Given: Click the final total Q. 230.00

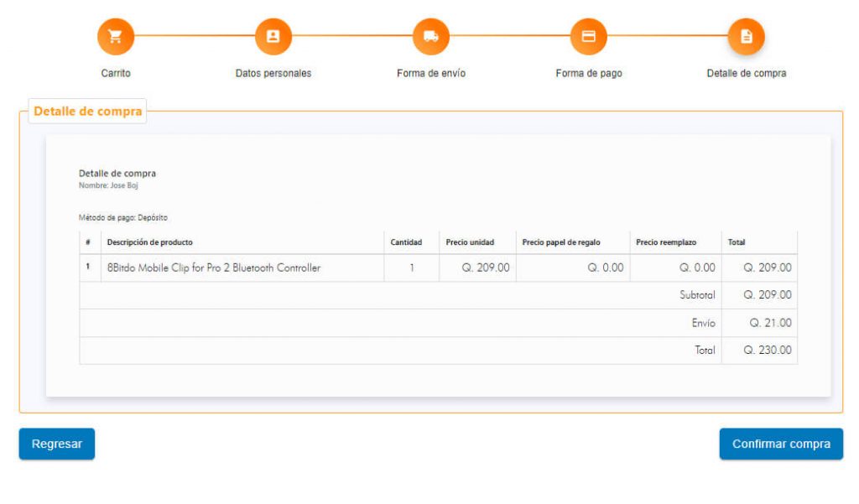Looking at the screenshot, I should pyautogui.click(x=767, y=351).
